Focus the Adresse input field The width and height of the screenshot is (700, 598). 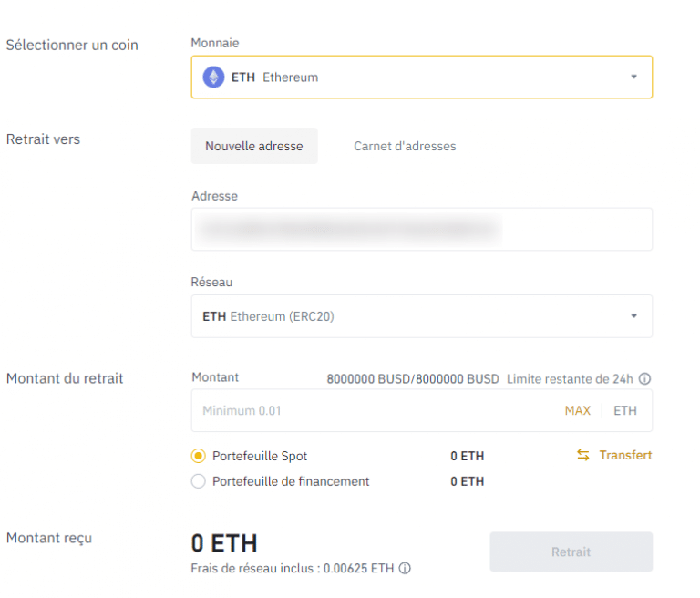(x=421, y=229)
